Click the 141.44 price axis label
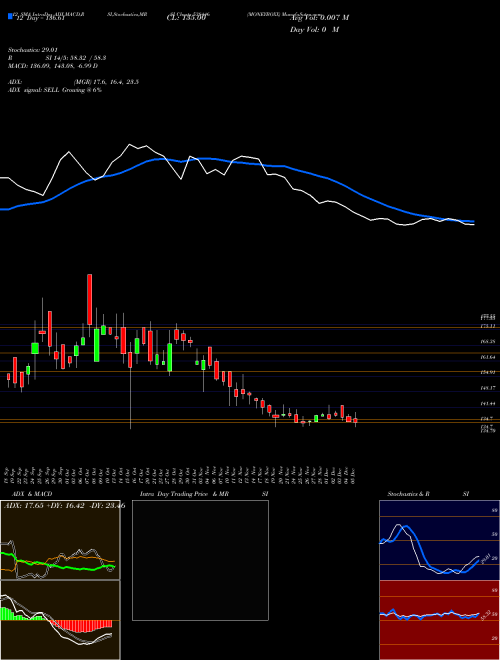Image resolution: width=500 pixels, height=660 pixels. coord(487,403)
